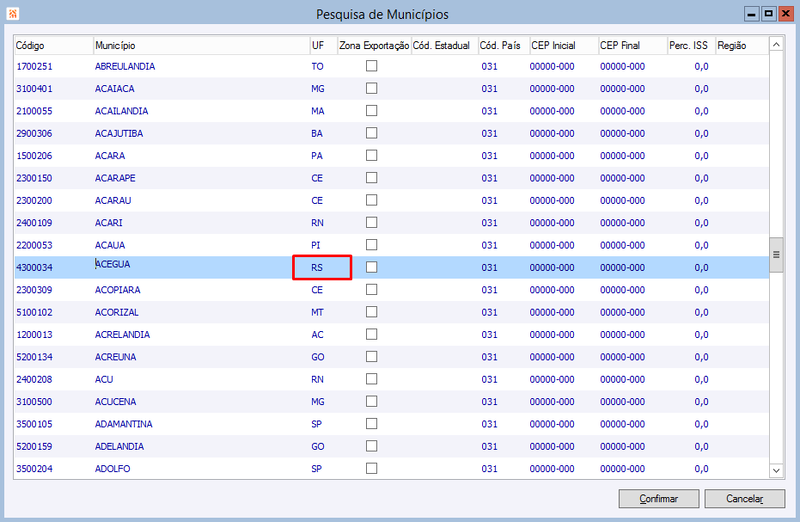Click the CEP Final column header
This screenshot has height=522, width=800.
click(633, 45)
